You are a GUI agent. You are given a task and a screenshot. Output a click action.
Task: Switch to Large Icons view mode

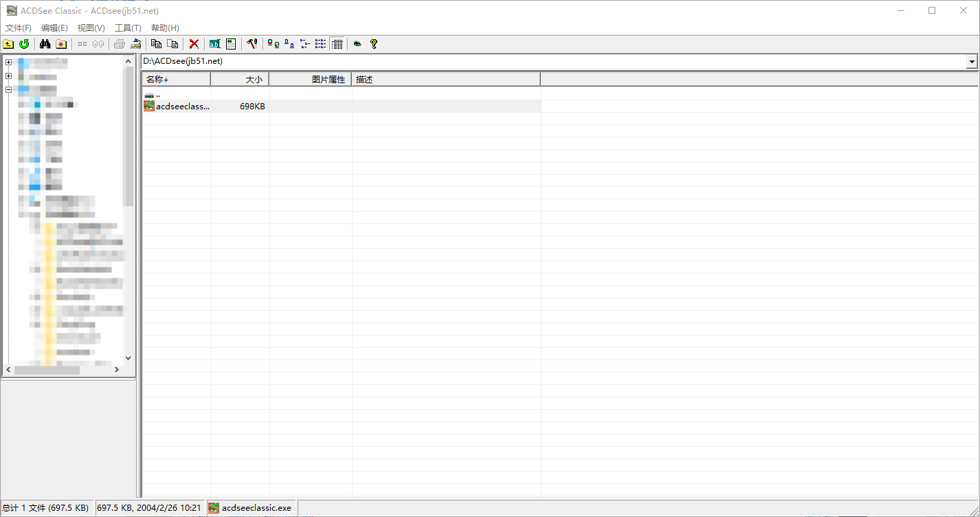[x=289, y=44]
